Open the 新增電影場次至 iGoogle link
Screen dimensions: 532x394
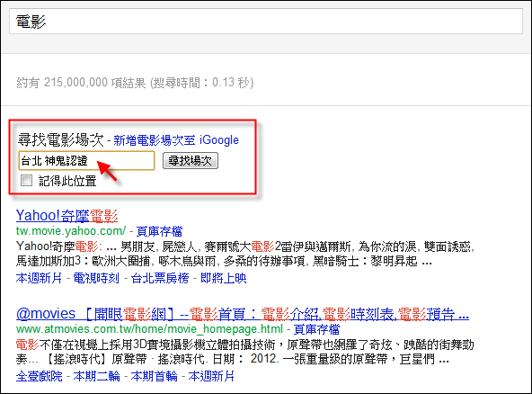point(176,140)
